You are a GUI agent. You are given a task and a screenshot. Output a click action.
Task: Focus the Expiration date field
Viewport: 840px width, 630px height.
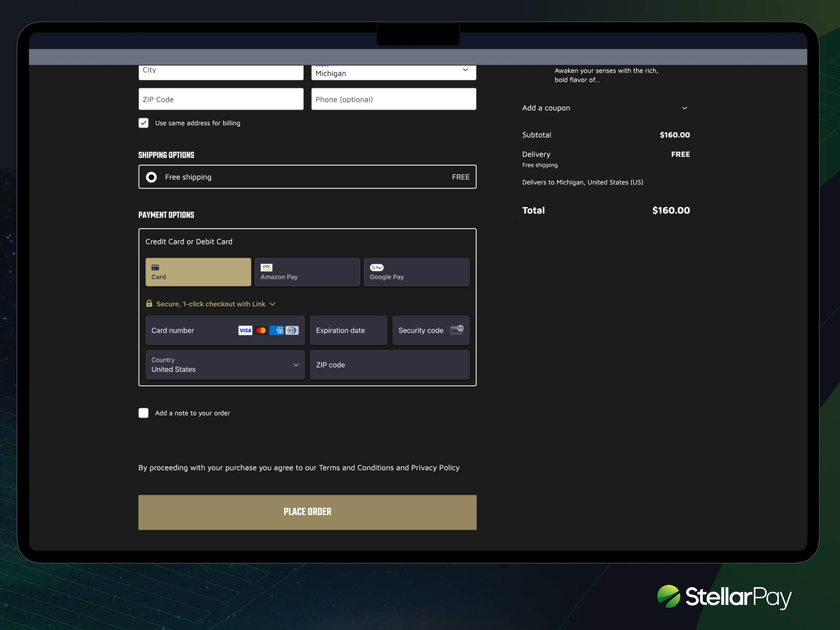pos(349,331)
